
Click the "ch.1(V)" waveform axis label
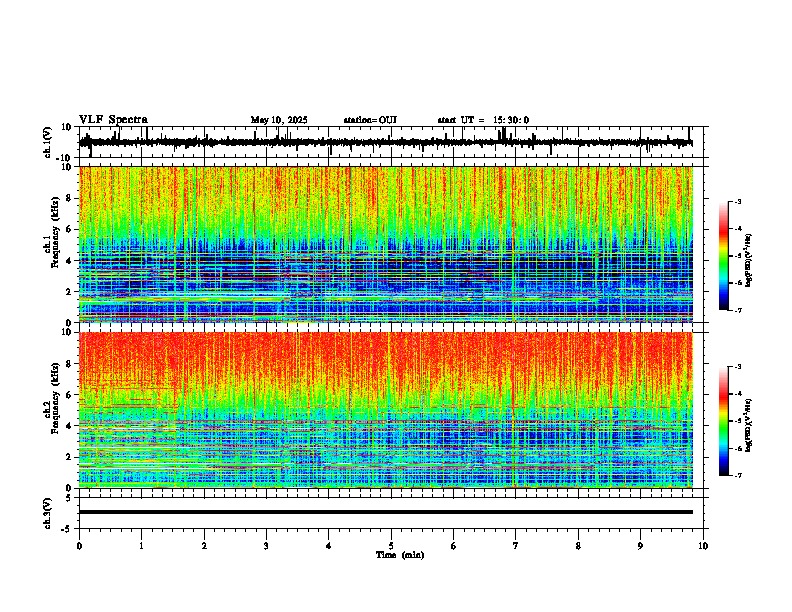tap(48, 142)
